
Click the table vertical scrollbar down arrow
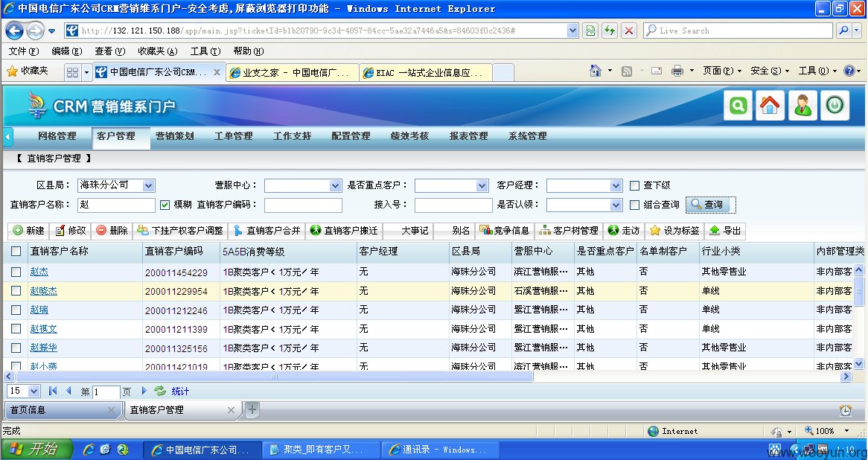[858, 364]
